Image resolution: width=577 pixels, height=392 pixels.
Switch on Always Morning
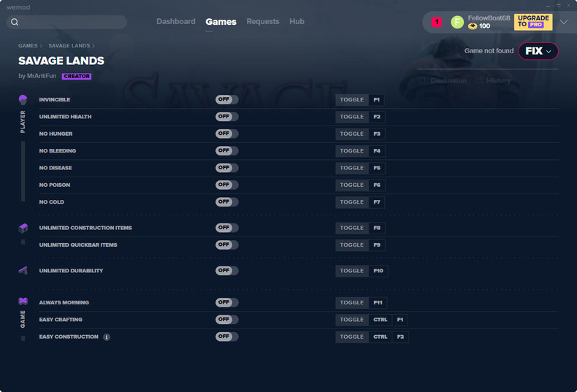tap(227, 302)
